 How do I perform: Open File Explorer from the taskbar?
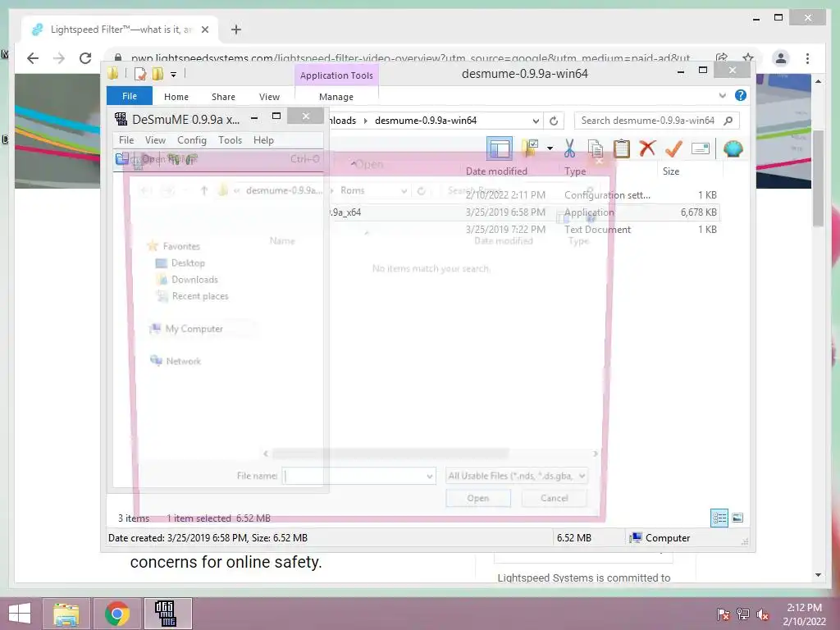coord(66,614)
